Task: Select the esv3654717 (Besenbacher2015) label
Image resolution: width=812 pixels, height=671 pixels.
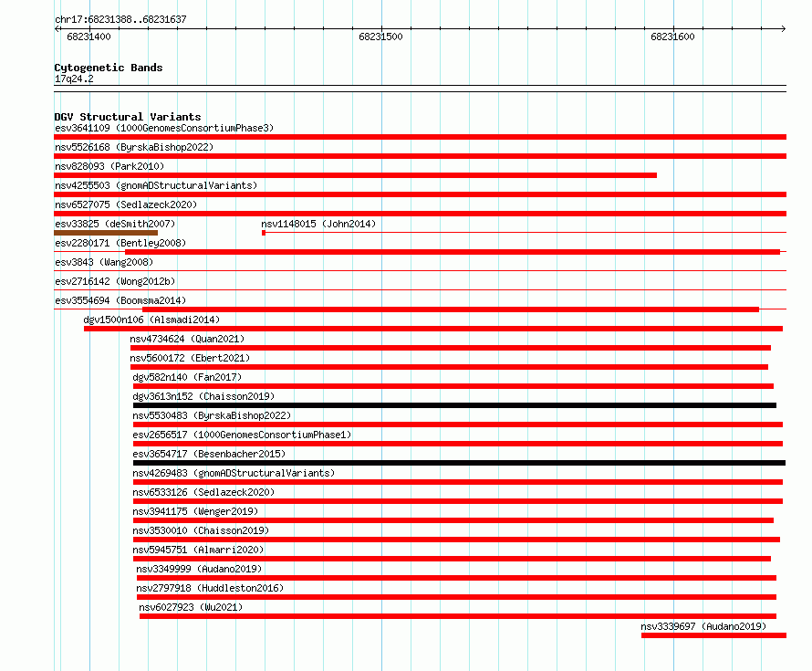Action: (209, 454)
